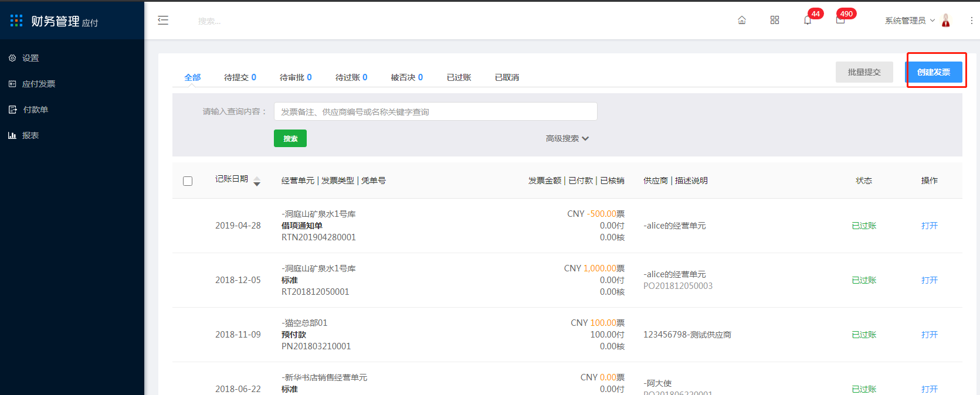Click voucher number RT201812050001
Viewport: 980px width, 395px height.
[x=315, y=292]
